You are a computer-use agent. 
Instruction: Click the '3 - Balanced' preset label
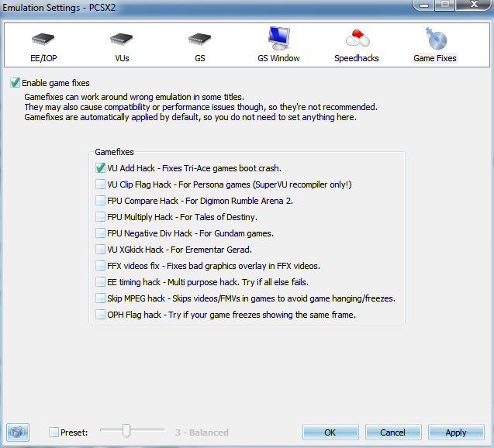(202, 432)
